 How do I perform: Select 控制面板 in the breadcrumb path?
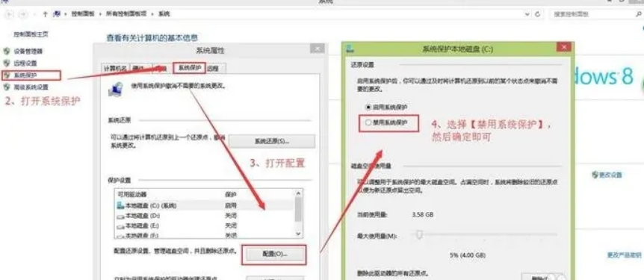pyautogui.click(x=83, y=14)
